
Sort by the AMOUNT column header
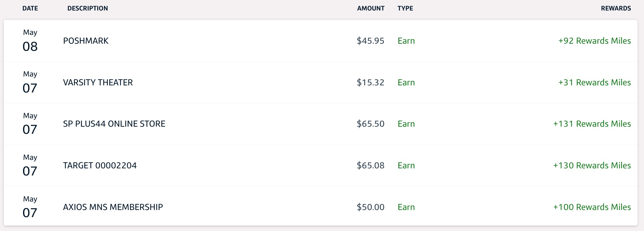click(370, 8)
